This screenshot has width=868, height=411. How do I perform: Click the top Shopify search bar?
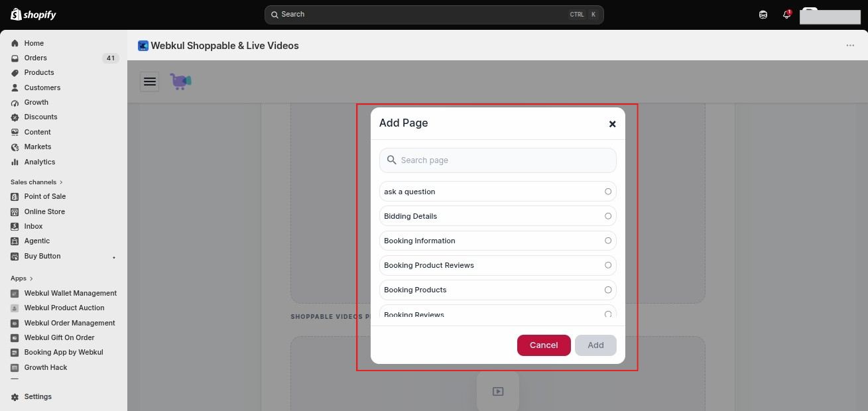pos(434,15)
